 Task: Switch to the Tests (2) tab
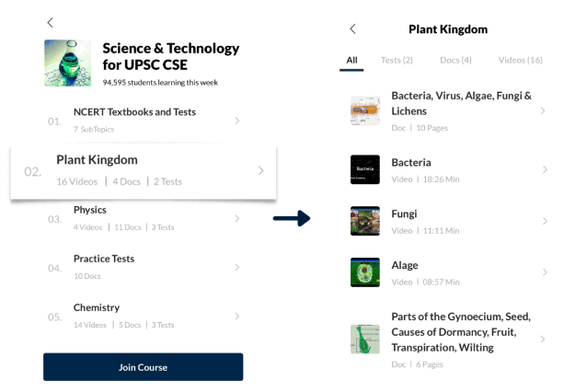(397, 60)
